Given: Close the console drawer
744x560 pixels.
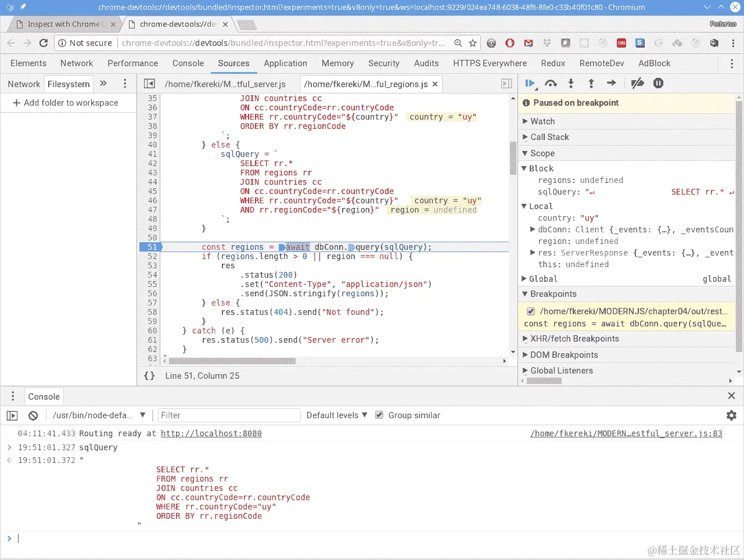Looking at the screenshot, I should point(731,396).
